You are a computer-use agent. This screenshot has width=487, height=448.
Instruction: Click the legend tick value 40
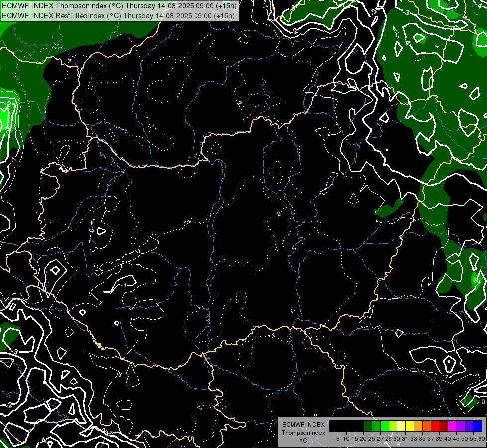tap(448, 439)
